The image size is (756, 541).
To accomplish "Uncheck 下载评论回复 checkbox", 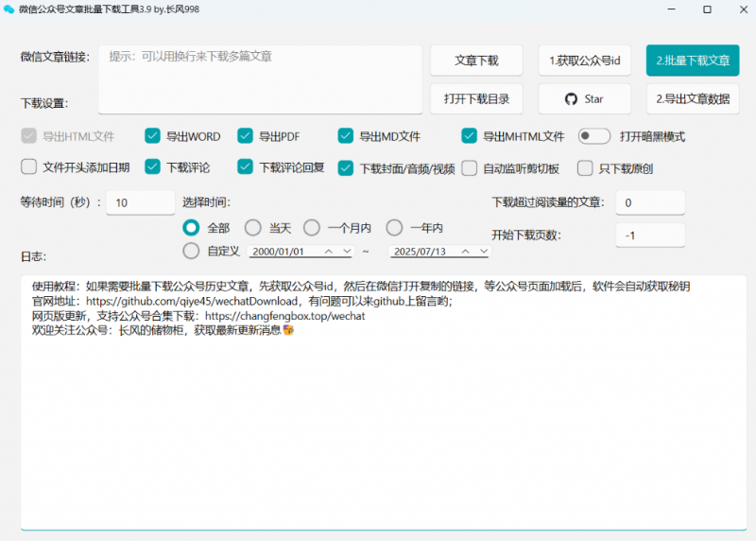I will coord(245,167).
